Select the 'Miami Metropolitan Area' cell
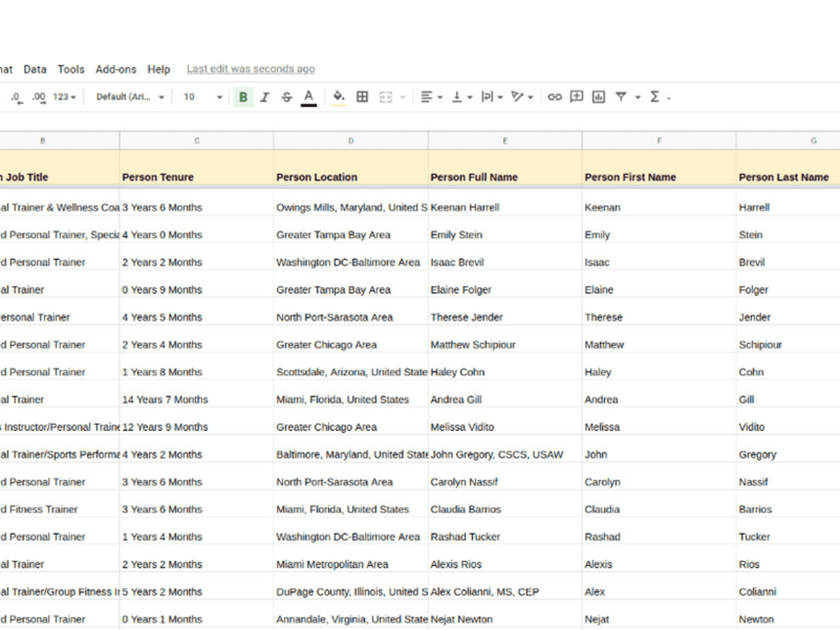The height and width of the screenshot is (630, 840). (x=351, y=559)
